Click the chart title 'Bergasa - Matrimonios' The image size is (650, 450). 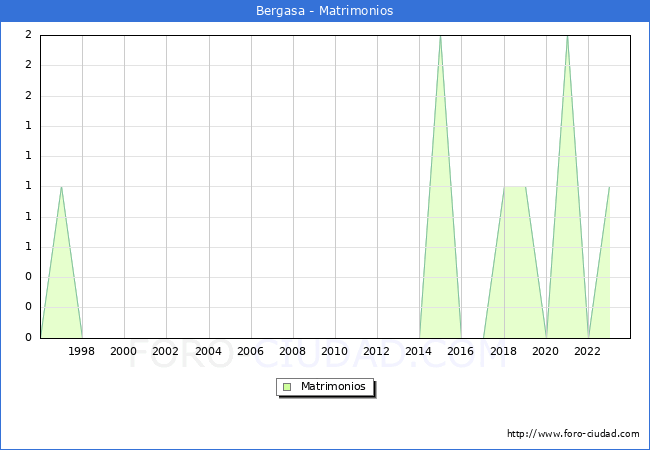(x=325, y=11)
